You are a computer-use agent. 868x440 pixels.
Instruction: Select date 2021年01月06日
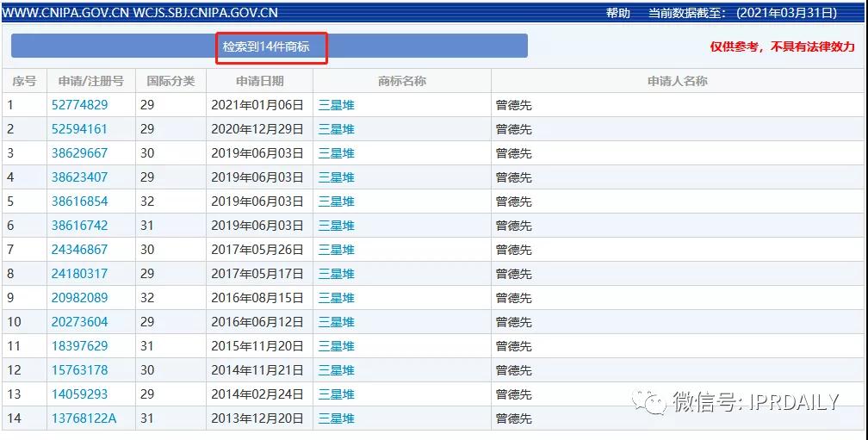point(257,104)
